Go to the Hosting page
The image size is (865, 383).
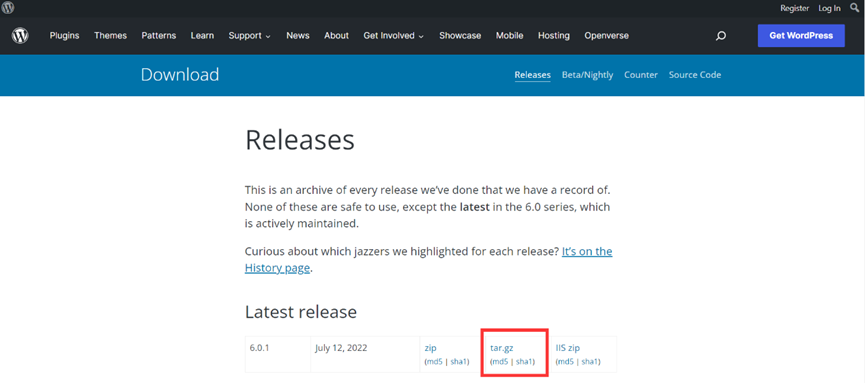coord(554,36)
